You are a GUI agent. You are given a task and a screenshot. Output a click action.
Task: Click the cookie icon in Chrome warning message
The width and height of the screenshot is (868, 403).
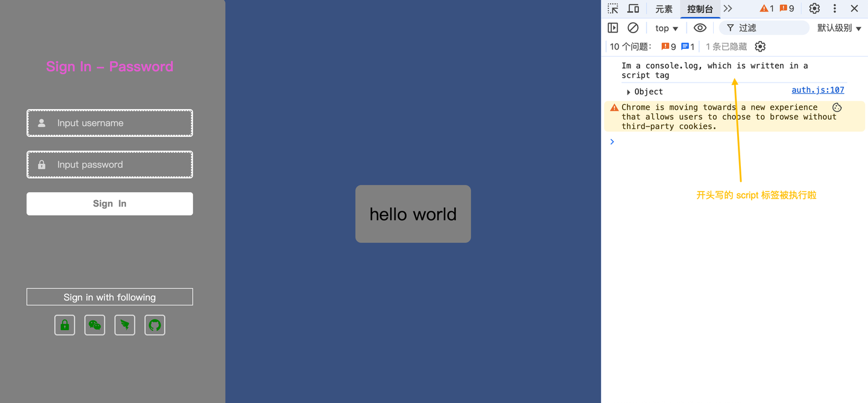[837, 107]
